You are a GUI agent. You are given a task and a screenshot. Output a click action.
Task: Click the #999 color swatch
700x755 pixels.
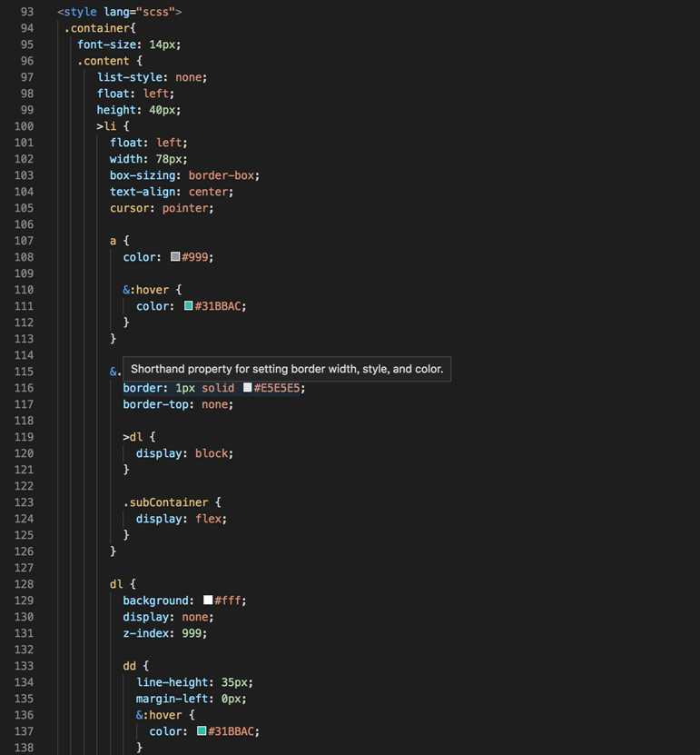coord(175,257)
